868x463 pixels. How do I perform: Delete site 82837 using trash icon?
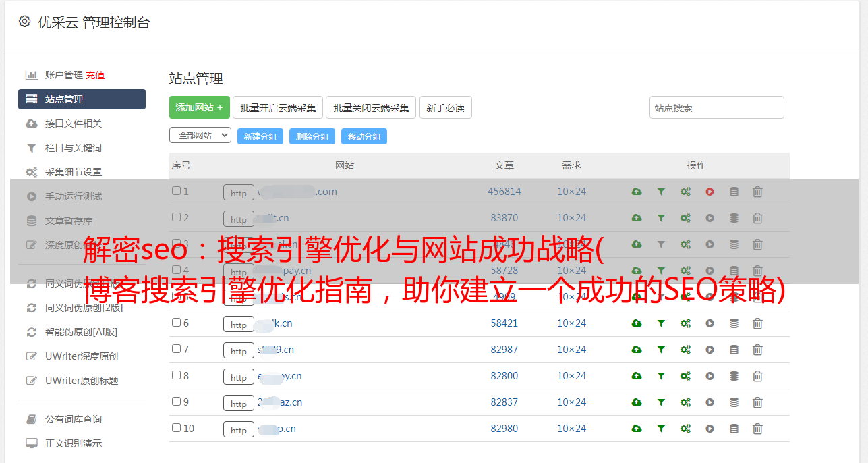coord(757,402)
